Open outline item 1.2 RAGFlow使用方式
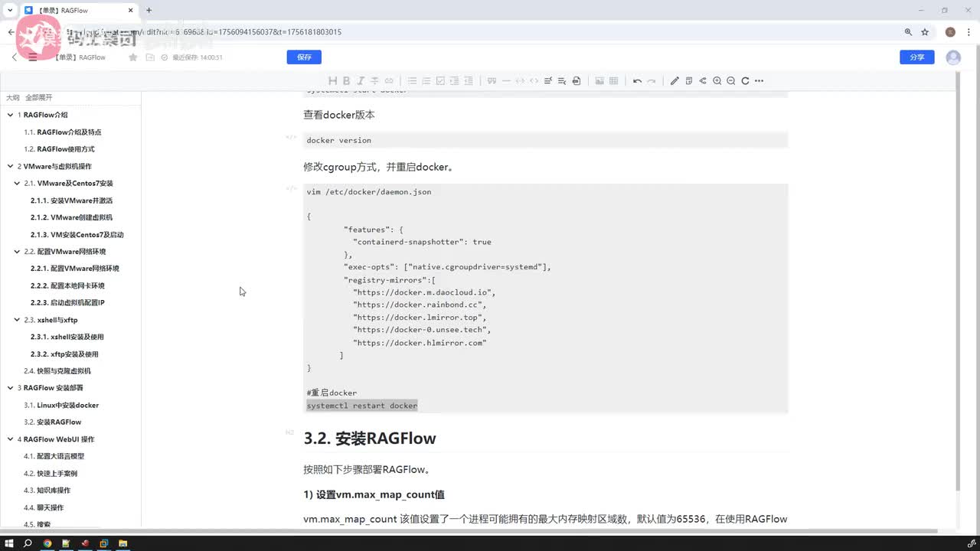 point(59,149)
